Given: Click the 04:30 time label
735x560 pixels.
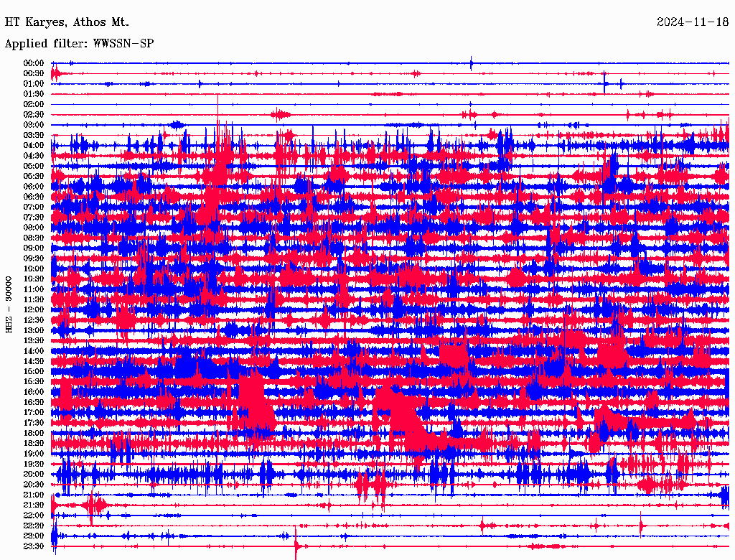Looking at the screenshot, I should (x=34, y=156).
